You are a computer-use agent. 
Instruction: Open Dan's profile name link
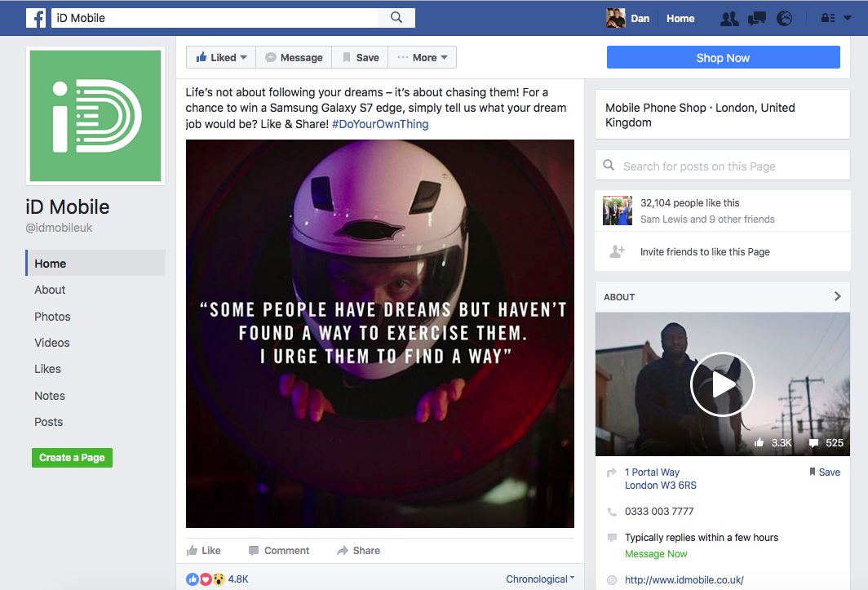pos(640,18)
